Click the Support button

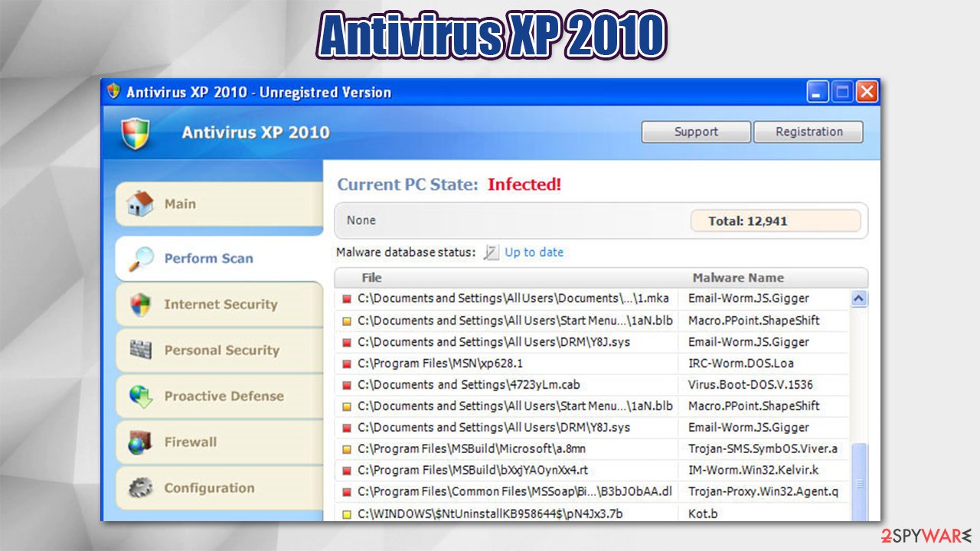(696, 132)
